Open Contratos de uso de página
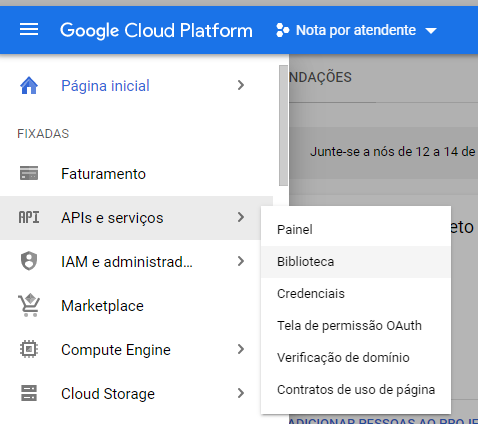This screenshot has width=478, height=424. pyautogui.click(x=356, y=390)
